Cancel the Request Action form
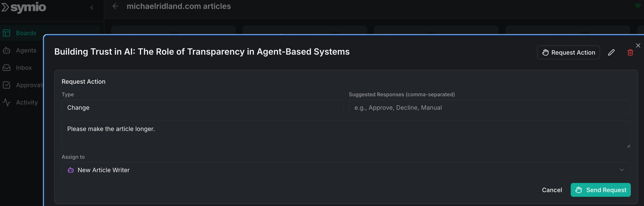 552,190
